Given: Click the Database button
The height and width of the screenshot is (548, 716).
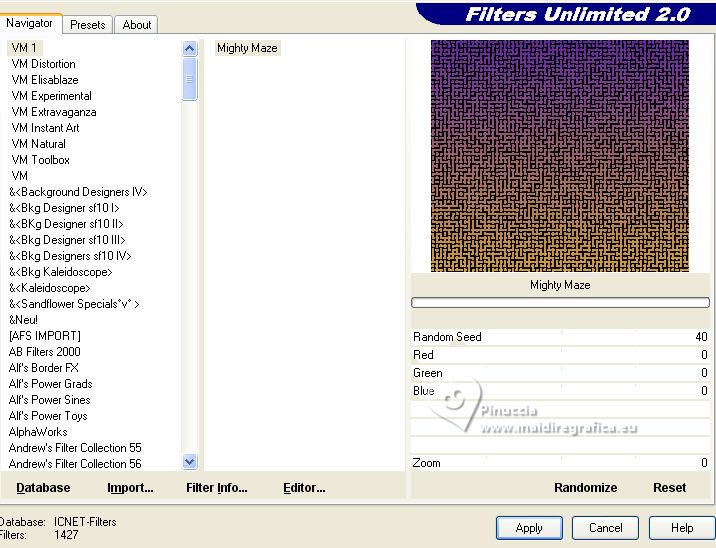Looking at the screenshot, I should pos(43,488).
